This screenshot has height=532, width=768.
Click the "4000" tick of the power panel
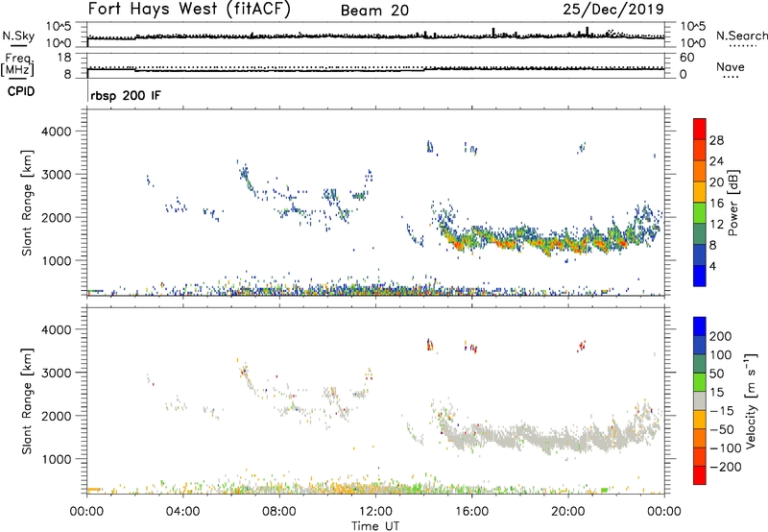56,132
